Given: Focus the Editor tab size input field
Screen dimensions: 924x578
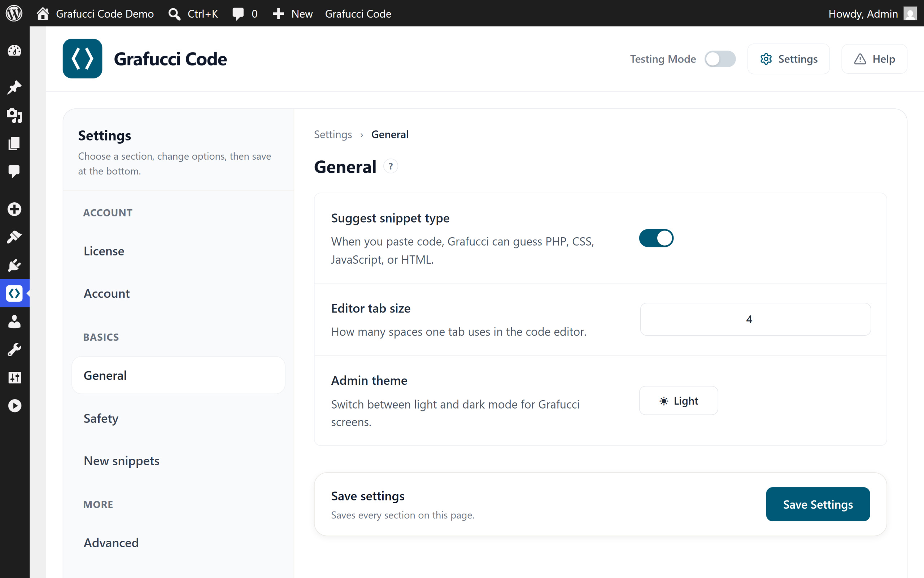Looking at the screenshot, I should [755, 319].
